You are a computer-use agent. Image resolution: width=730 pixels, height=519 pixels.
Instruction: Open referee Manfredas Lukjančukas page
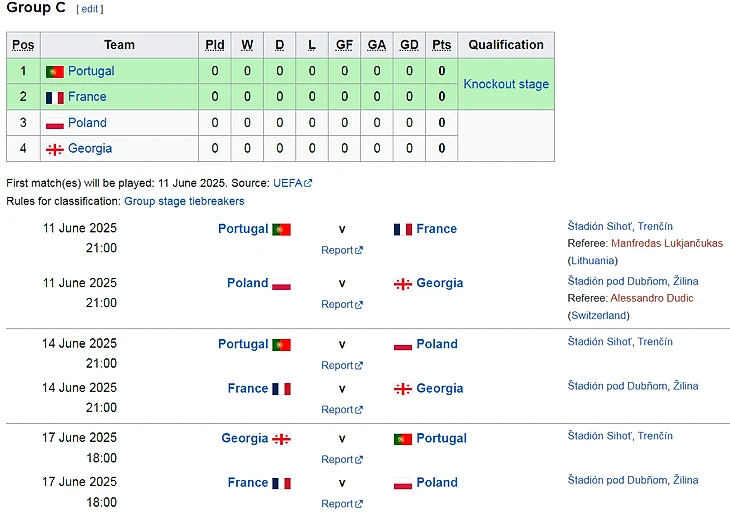pyautogui.click(x=666, y=243)
